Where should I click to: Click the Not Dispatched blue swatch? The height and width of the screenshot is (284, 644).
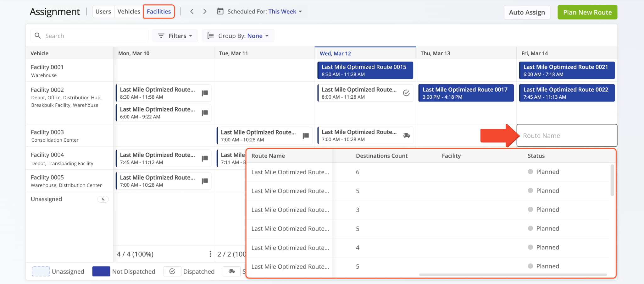click(x=101, y=271)
